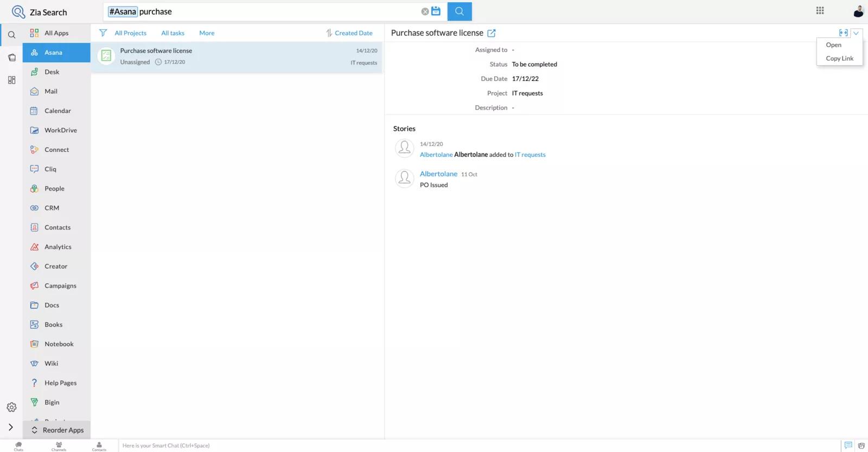Open Contacts in the bottom bar

pos(99,446)
